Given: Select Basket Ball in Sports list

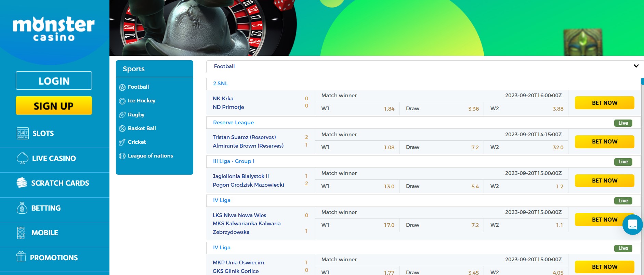Looking at the screenshot, I should click(142, 128).
